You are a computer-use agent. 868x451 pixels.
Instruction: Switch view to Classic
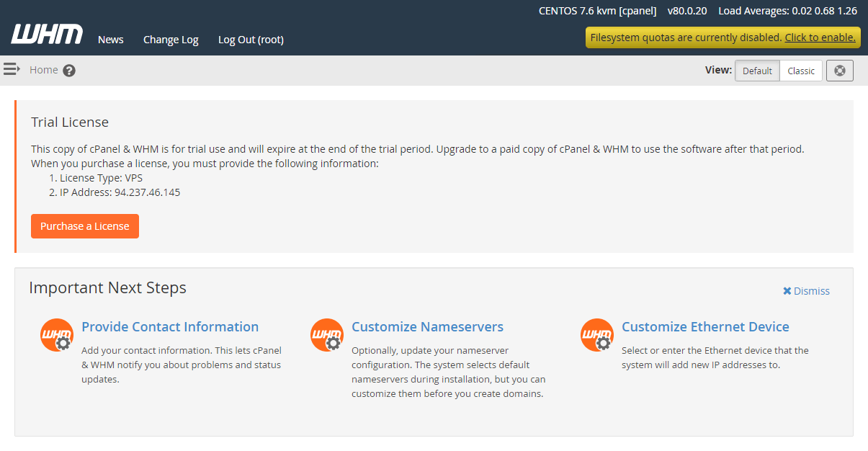point(801,71)
